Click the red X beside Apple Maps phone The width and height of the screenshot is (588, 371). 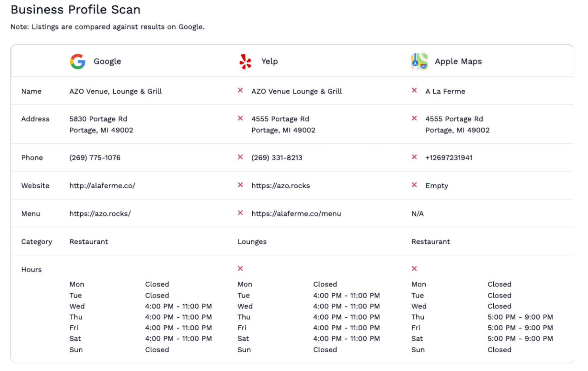414,157
